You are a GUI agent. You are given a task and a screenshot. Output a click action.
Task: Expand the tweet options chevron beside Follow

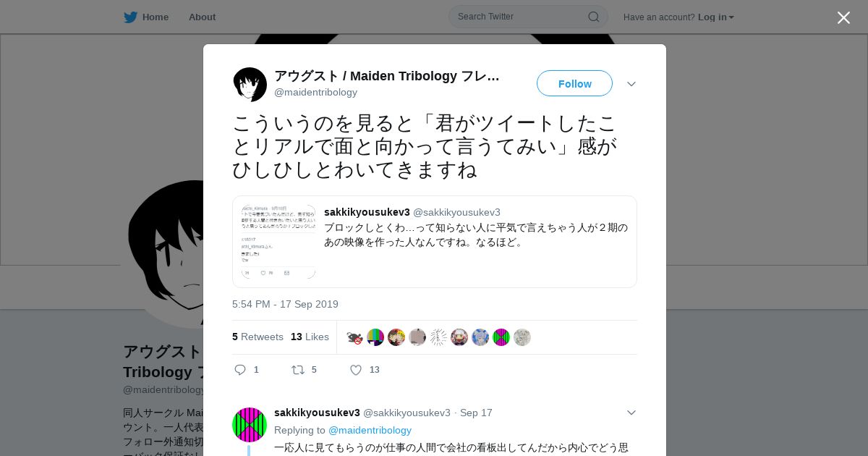click(631, 84)
